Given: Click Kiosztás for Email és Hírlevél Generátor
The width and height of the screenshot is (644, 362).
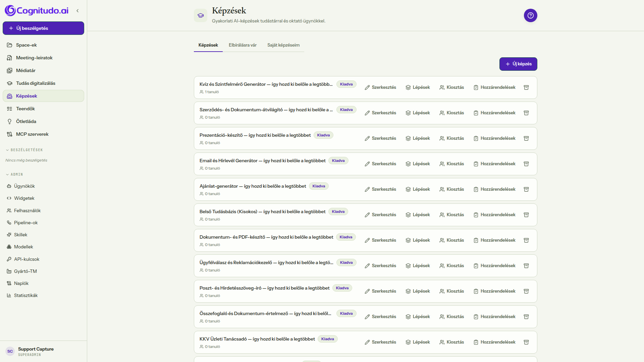Looking at the screenshot, I should [451, 164].
